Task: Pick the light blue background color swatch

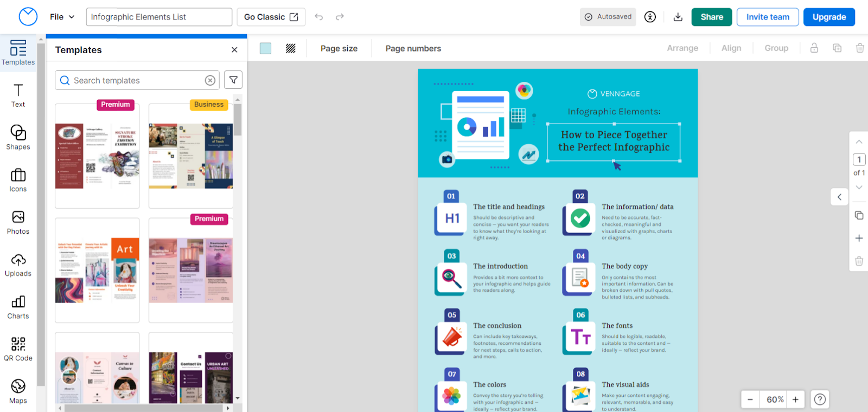Action: [x=265, y=48]
